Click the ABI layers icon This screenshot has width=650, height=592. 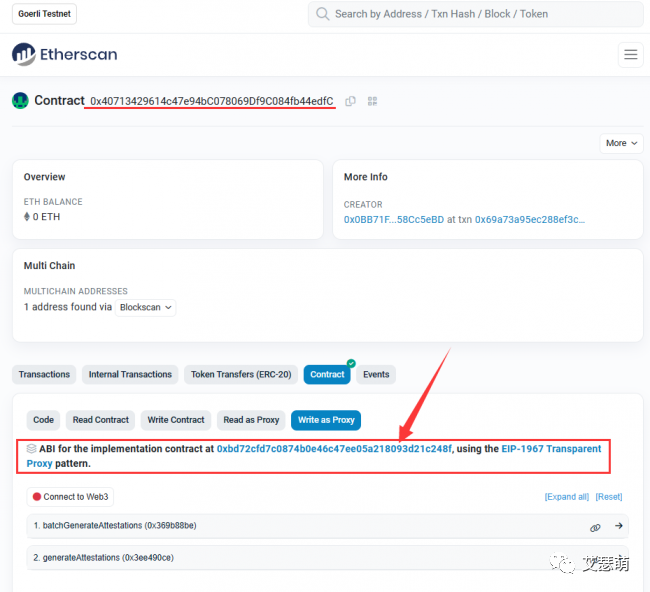pos(31,449)
